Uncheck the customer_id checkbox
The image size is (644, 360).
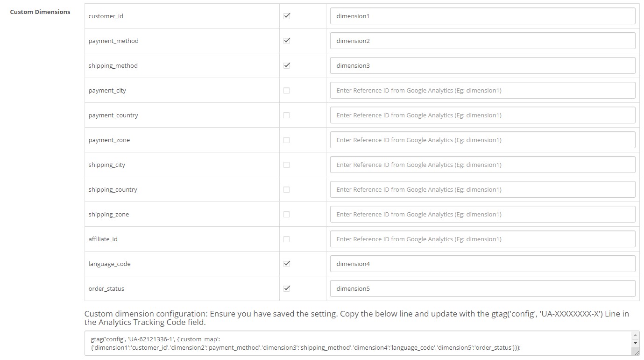pos(287,16)
